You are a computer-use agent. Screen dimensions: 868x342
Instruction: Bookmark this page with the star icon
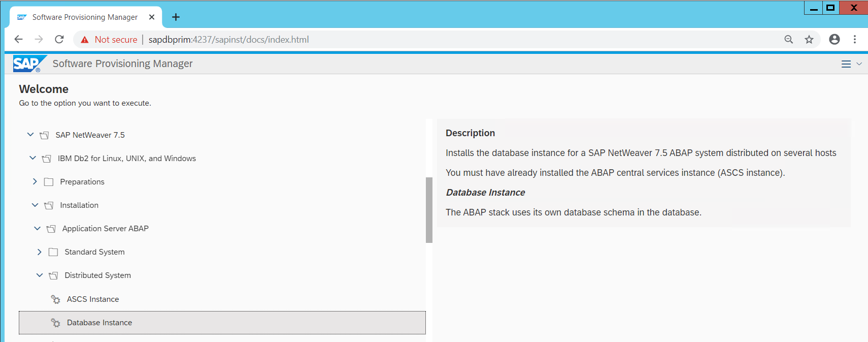pos(809,40)
